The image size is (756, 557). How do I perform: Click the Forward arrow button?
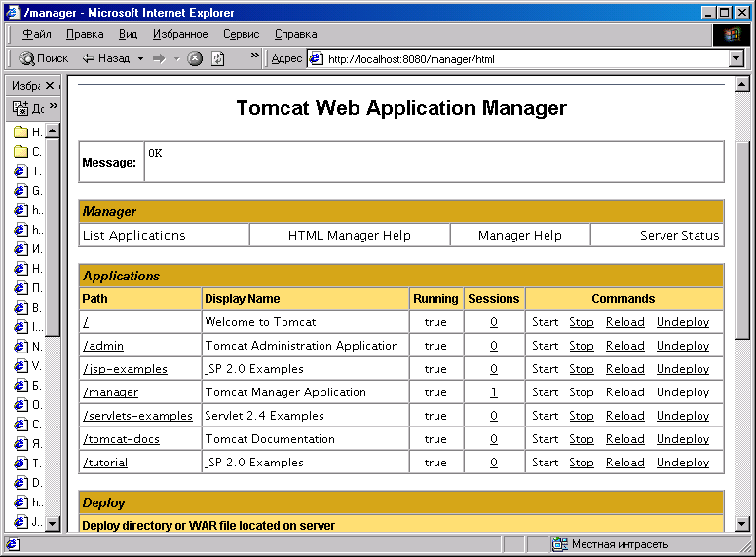pyautogui.click(x=159, y=58)
